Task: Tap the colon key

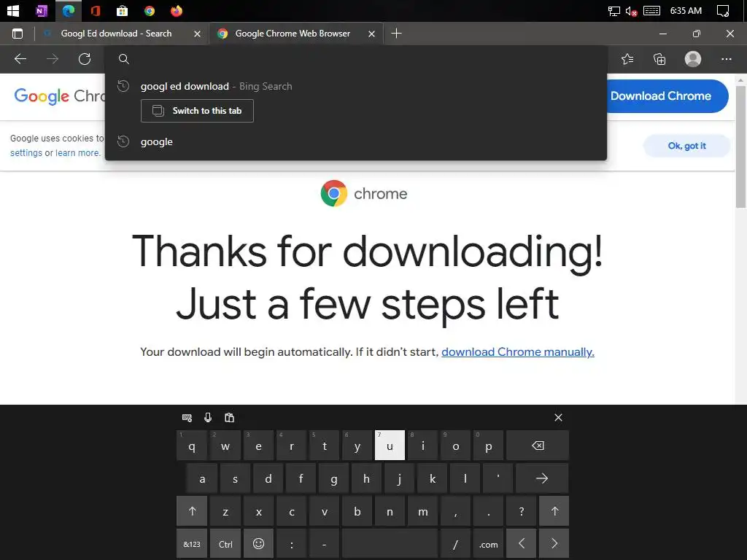Action: click(x=292, y=544)
